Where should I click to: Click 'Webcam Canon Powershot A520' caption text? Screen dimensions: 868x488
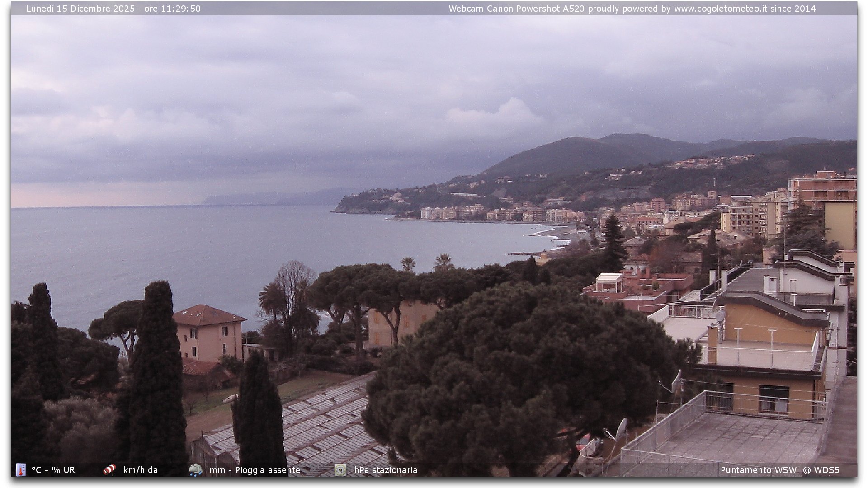pyautogui.click(x=516, y=9)
